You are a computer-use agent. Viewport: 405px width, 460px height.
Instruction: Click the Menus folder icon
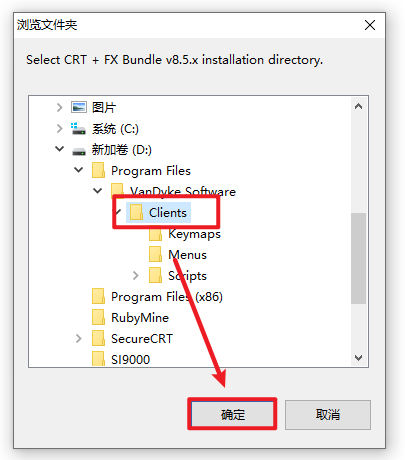point(155,255)
